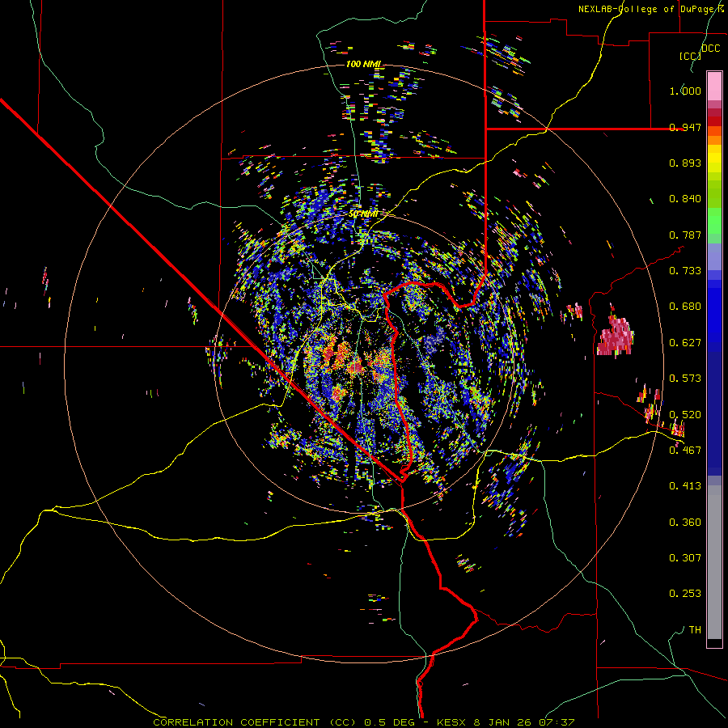This screenshot has height=728, width=728.
Task: Pick the dark red color bar segment
Action: (x=714, y=121)
